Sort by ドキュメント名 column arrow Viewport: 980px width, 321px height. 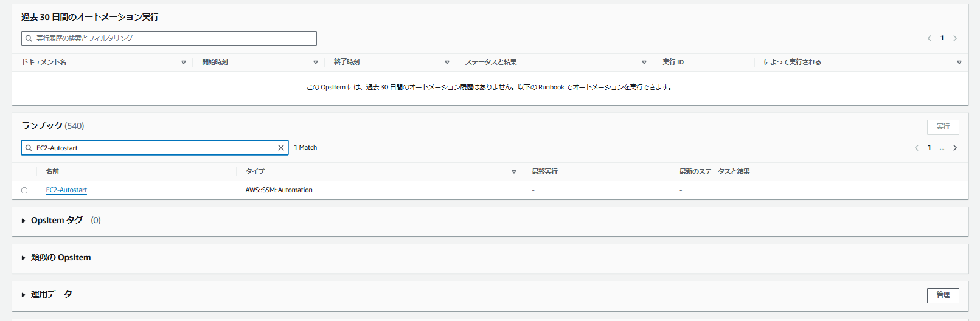click(x=184, y=63)
